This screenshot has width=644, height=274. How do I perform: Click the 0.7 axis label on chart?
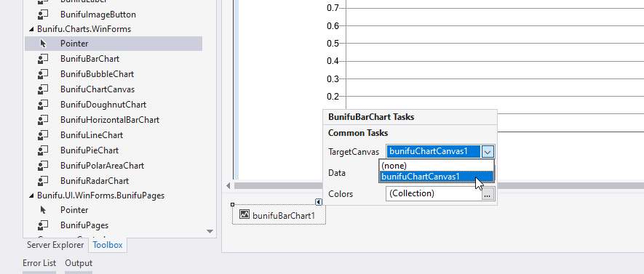(333, 8)
